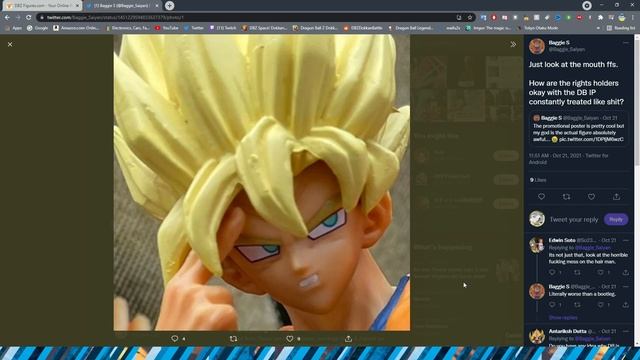This screenshot has width=640, height=360.
Task: Retweet the main tweet
Action: click(566, 197)
